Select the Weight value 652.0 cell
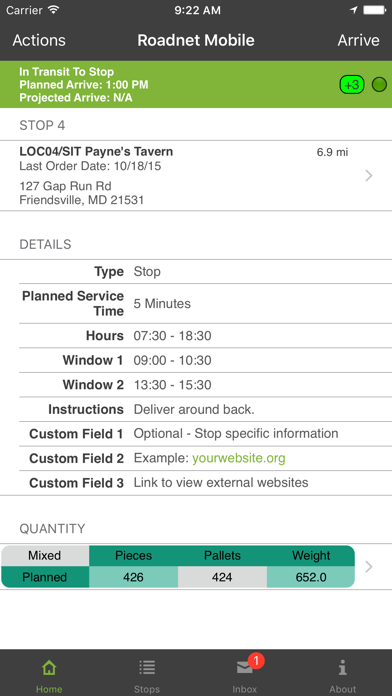Image resolution: width=392 pixels, height=696 pixels. point(311,577)
